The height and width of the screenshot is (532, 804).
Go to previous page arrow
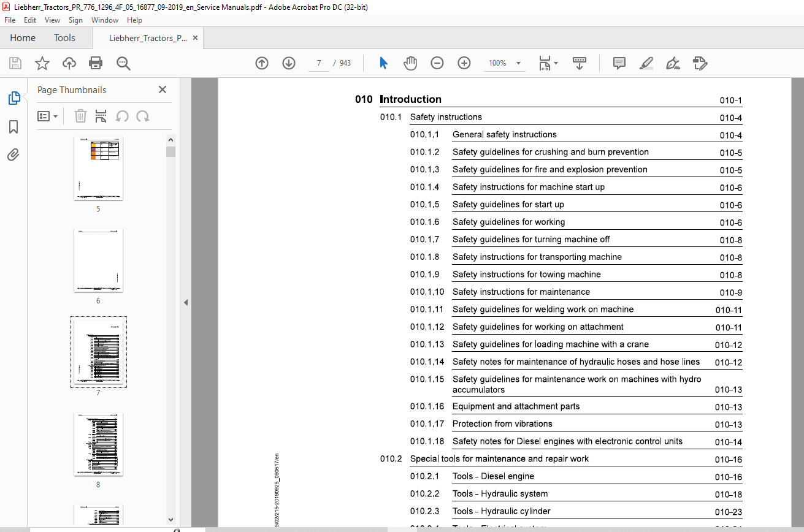[262, 63]
